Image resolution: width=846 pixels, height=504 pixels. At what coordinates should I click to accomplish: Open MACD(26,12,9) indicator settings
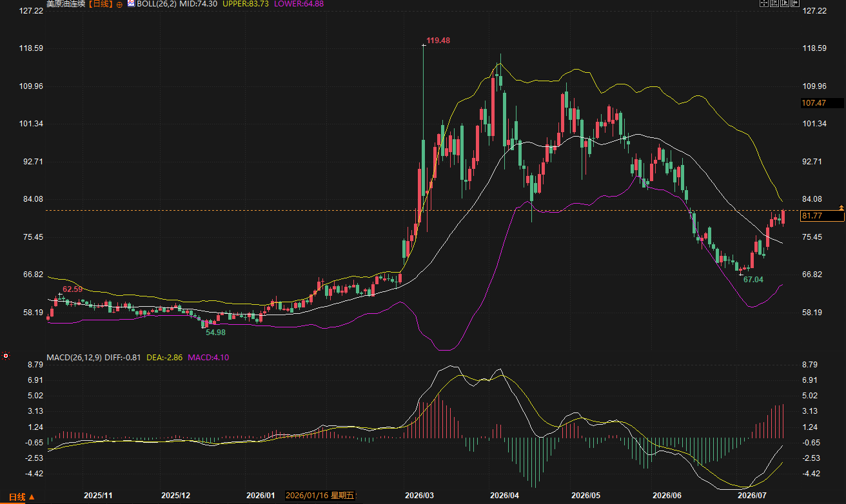click(x=74, y=356)
